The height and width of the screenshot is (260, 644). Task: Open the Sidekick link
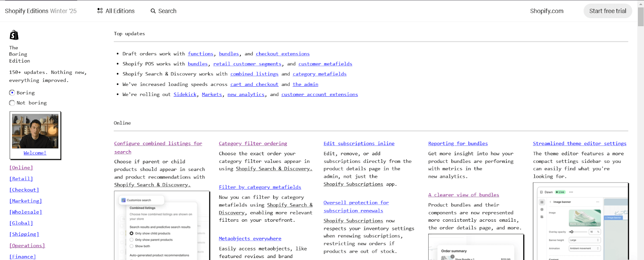[185, 94]
